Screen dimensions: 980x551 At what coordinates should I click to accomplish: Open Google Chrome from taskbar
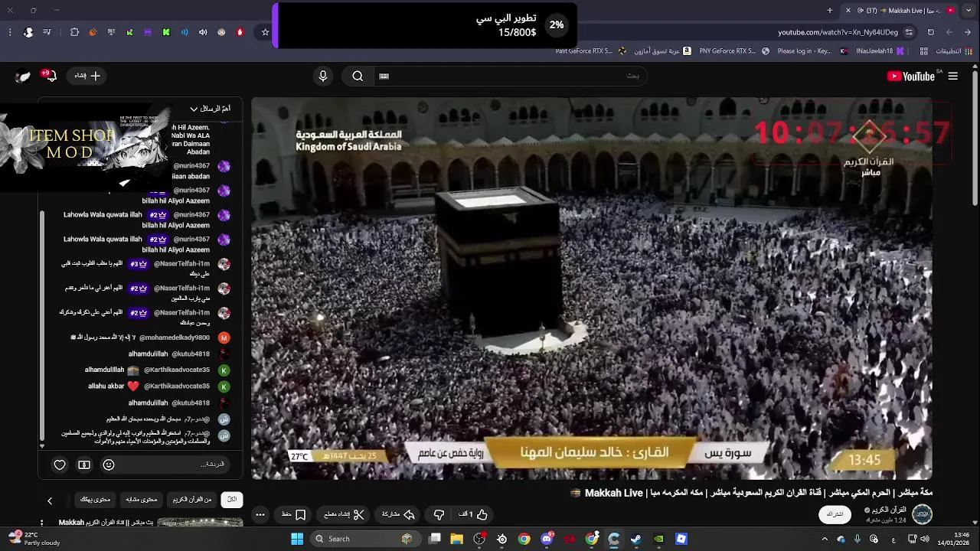pyautogui.click(x=524, y=539)
